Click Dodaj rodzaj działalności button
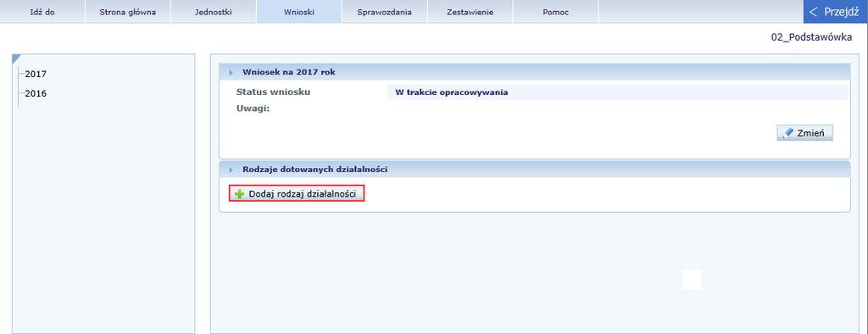This screenshot has width=868, height=334. click(297, 194)
